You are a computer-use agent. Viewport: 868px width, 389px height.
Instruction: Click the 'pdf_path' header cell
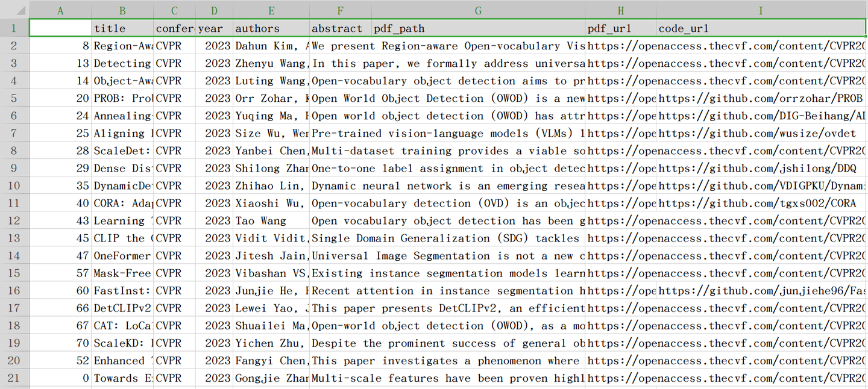[x=478, y=28]
